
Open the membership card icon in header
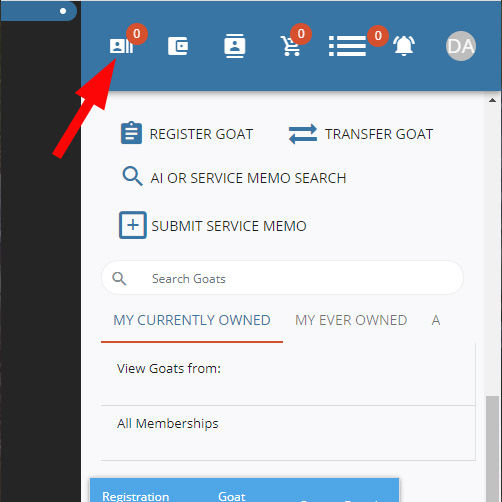point(121,46)
